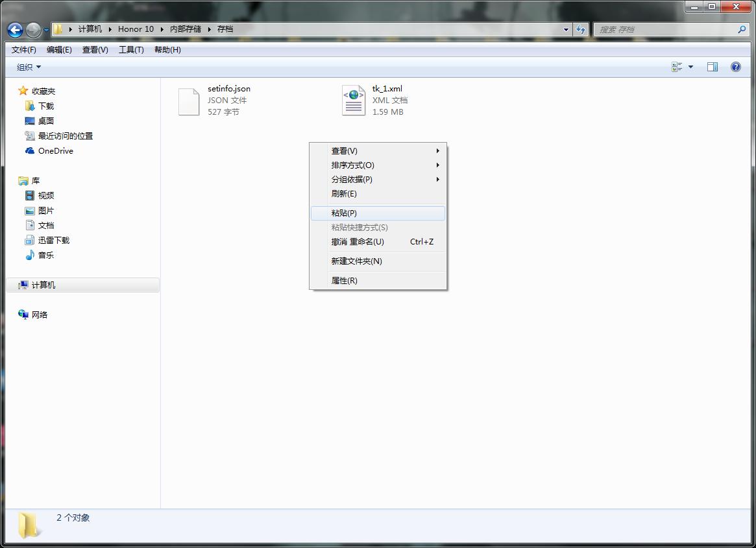Open the 查看(V) menu in menu bar
The height and width of the screenshot is (548, 756).
click(95, 50)
